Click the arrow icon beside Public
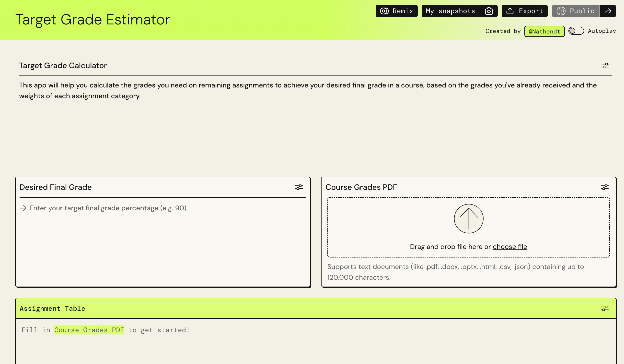The height and width of the screenshot is (364, 624). click(608, 11)
